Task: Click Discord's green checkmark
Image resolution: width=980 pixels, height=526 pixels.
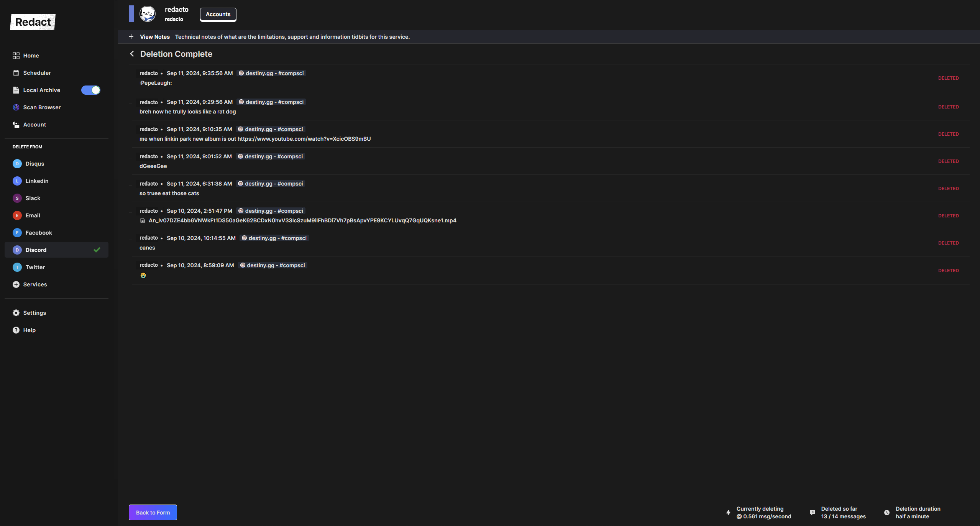Action: 97,250
